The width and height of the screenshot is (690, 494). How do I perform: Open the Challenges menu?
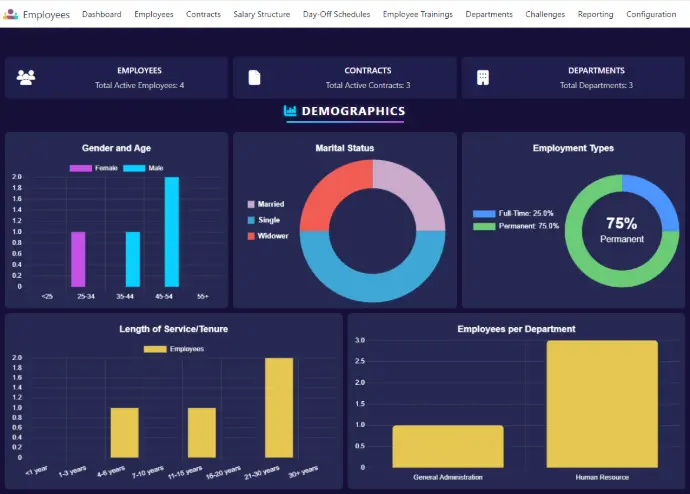(x=545, y=14)
